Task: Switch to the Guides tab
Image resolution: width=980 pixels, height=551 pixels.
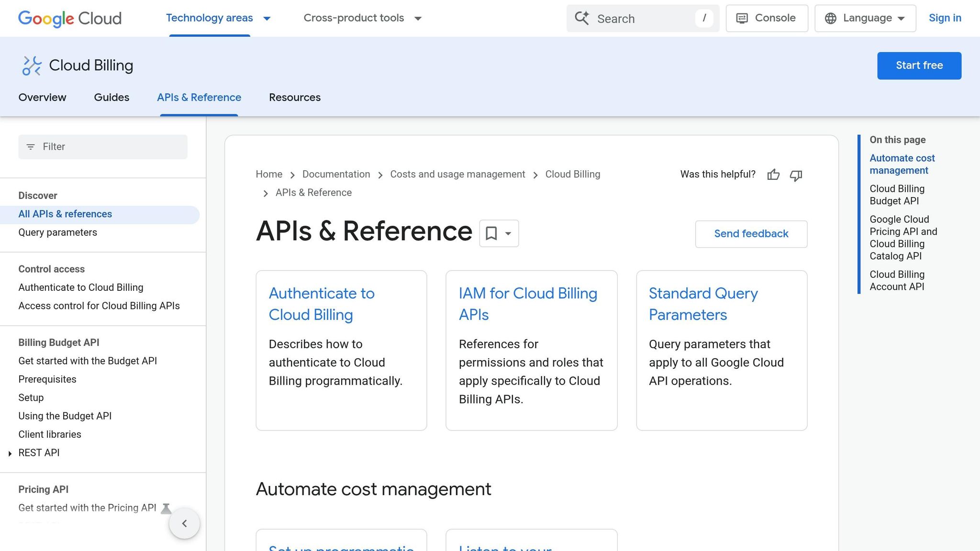Action: tap(111, 98)
